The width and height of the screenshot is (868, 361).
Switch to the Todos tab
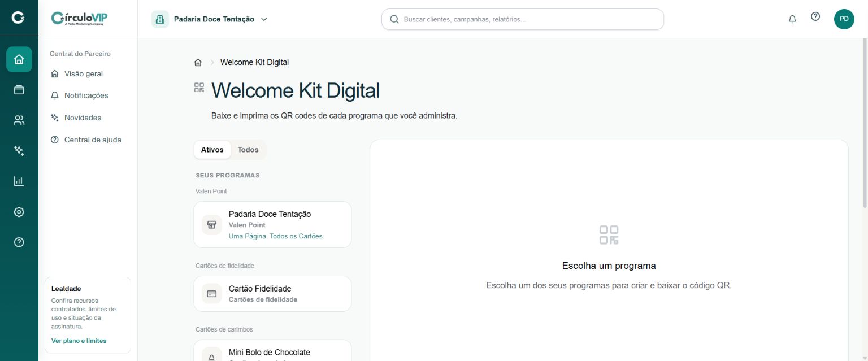[248, 150]
